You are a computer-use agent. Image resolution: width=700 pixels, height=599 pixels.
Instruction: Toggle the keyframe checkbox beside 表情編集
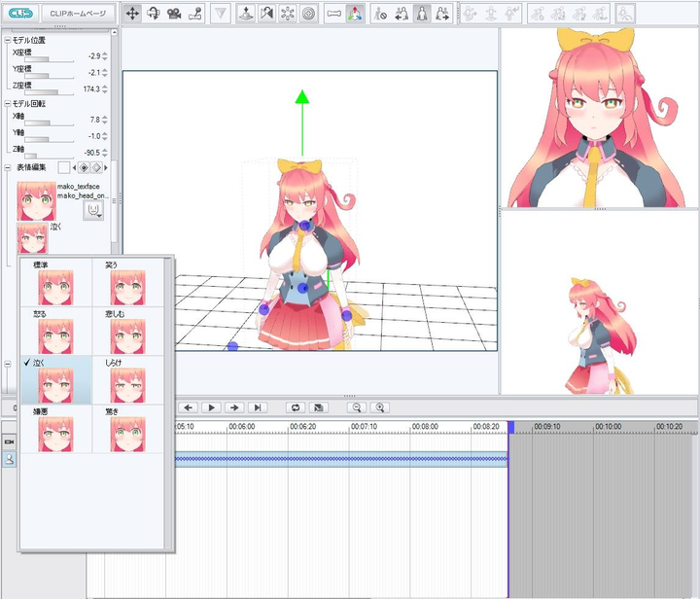coord(63,167)
